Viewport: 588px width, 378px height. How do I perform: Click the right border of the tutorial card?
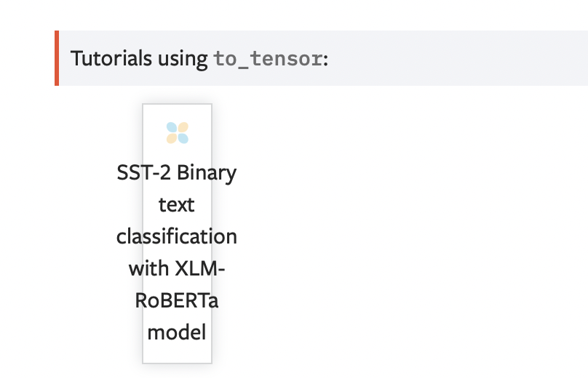[212, 233]
